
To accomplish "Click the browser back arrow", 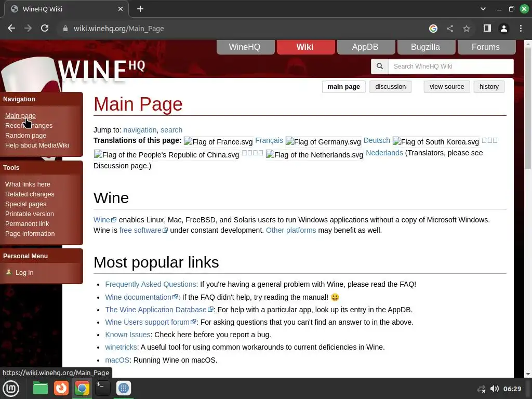I will click(11, 29).
